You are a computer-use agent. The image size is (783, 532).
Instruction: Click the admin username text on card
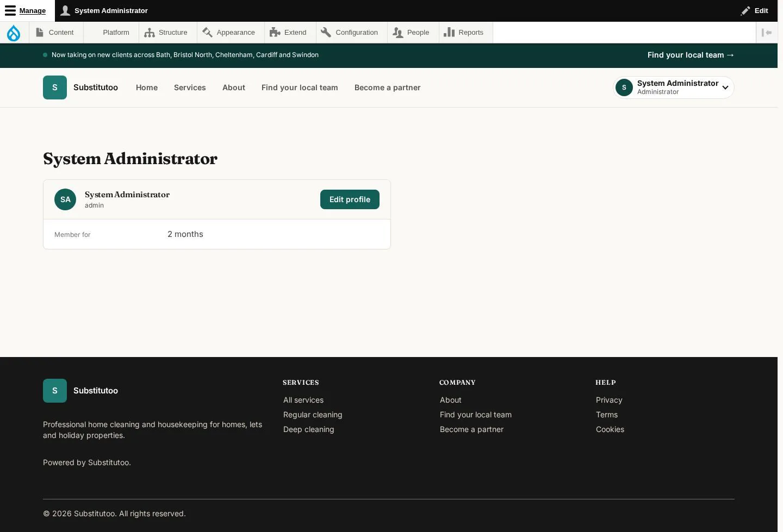coord(94,205)
